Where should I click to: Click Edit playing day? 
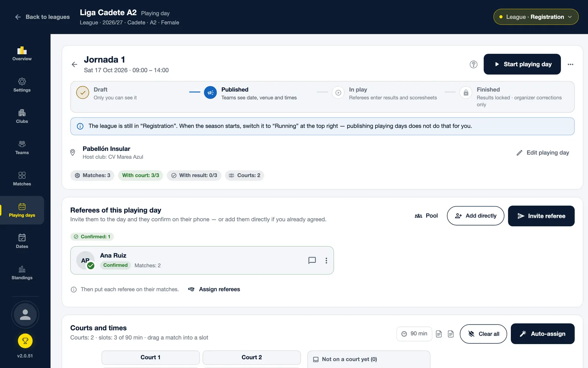543,153
